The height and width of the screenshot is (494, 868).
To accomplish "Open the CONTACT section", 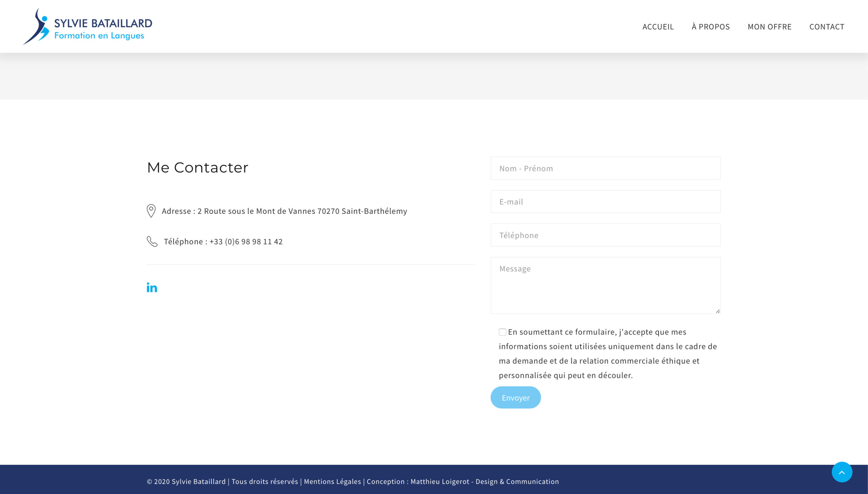I will point(827,27).
